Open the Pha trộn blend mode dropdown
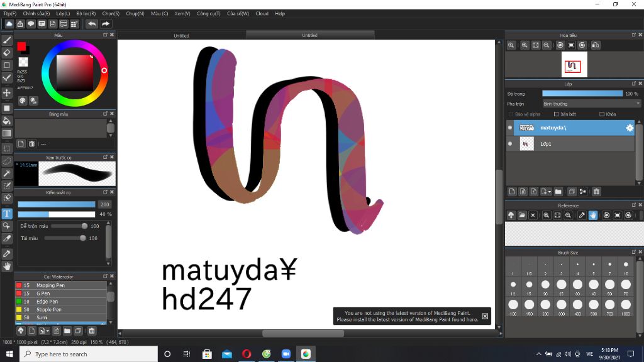 coord(591,104)
